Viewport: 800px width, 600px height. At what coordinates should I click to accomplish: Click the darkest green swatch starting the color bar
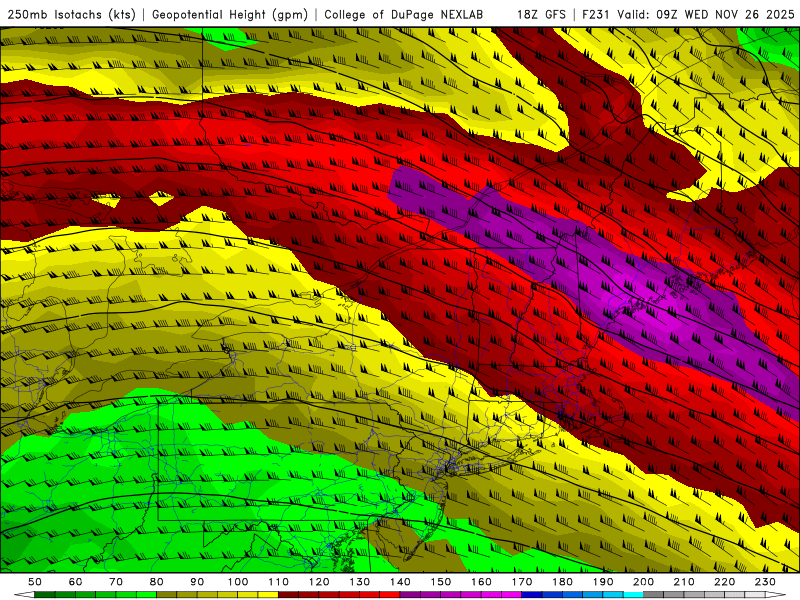(x=44, y=594)
